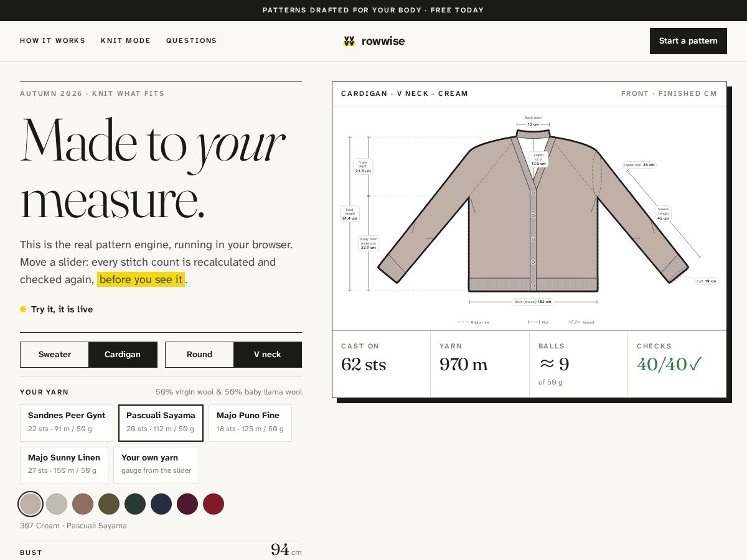
Task: Click the yellow "before you see it" highlight
Action: coord(141,279)
